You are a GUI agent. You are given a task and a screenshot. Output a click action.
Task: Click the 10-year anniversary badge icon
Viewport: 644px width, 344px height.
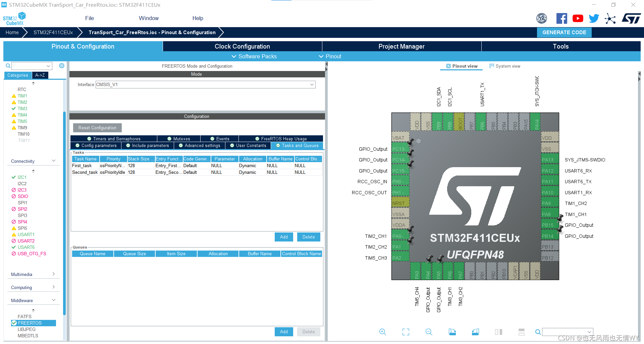pos(542,18)
